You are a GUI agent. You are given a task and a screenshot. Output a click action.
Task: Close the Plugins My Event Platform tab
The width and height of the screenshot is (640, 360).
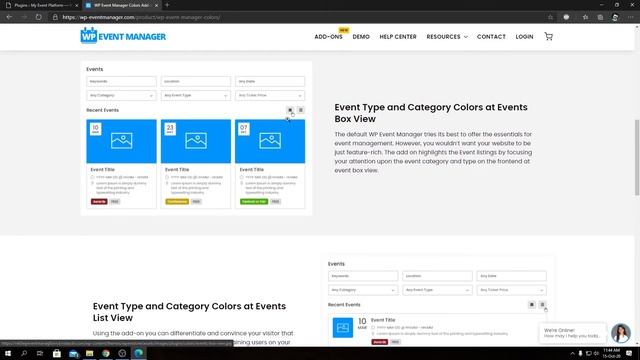(76, 5)
